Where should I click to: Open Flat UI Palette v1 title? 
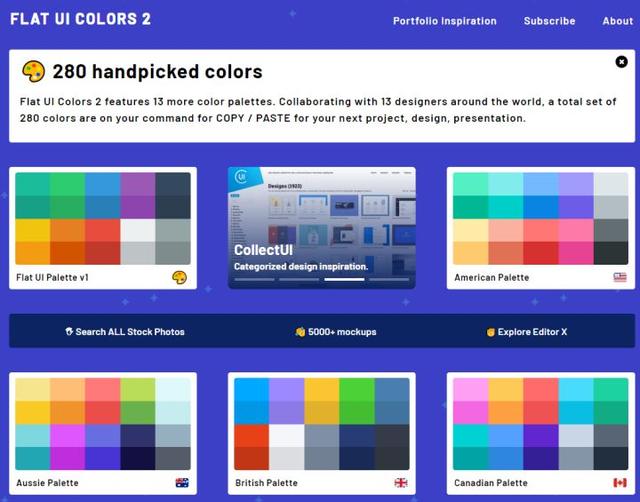click(x=52, y=278)
